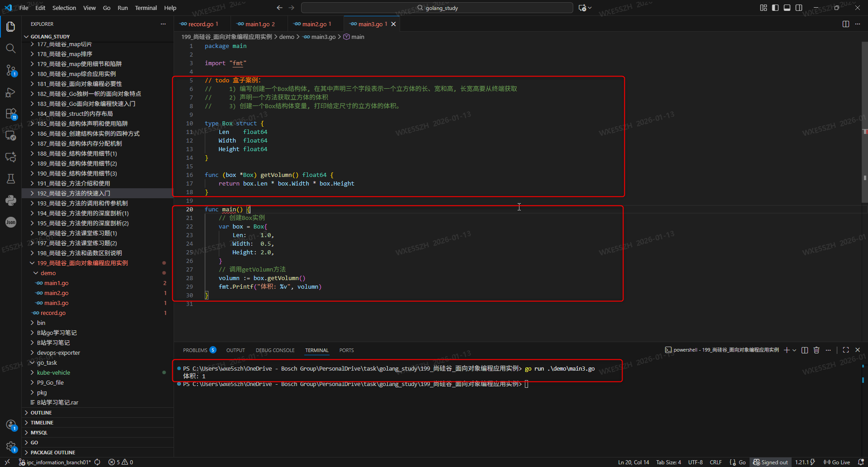Expand the OUTLINE section
The height and width of the screenshot is (467, 868).
point(98,413)
